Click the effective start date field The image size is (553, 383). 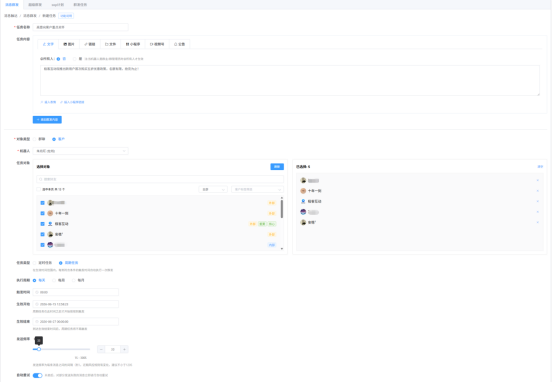tap(76, 304)
